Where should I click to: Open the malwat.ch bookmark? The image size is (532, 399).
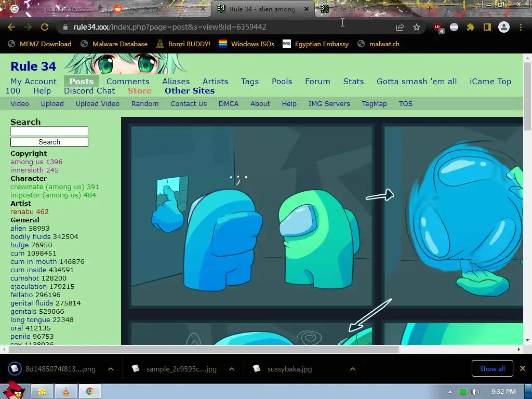pos(378,44)
